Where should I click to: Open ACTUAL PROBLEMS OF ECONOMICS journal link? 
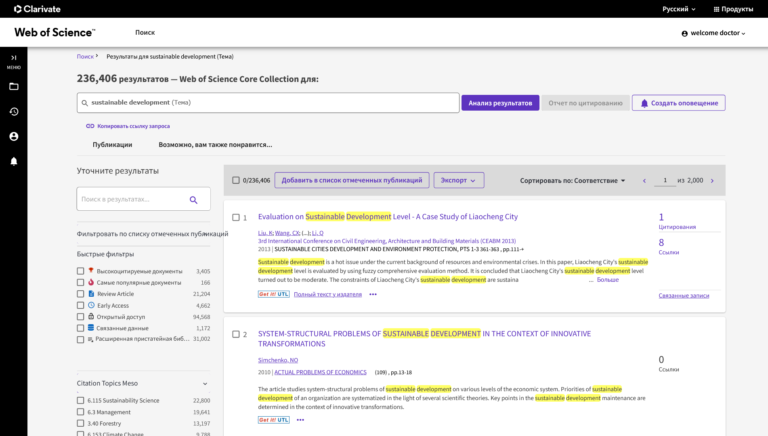[320, 372]
